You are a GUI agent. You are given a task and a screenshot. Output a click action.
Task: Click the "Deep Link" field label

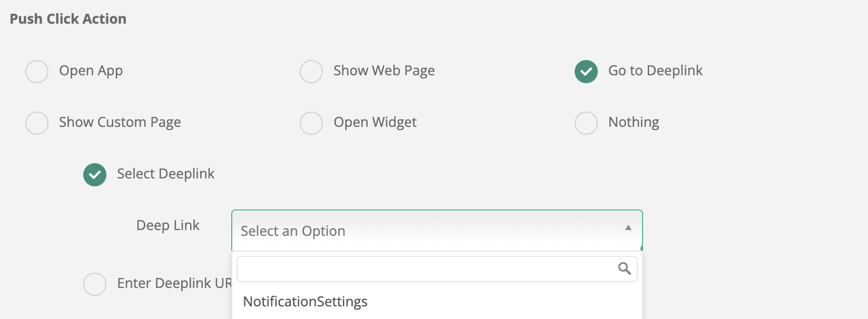(167, 225)
